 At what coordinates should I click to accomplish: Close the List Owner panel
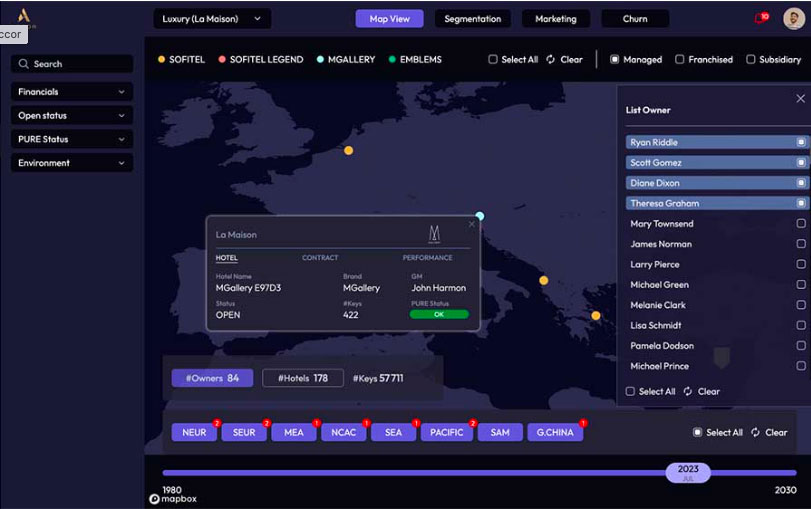800,98
